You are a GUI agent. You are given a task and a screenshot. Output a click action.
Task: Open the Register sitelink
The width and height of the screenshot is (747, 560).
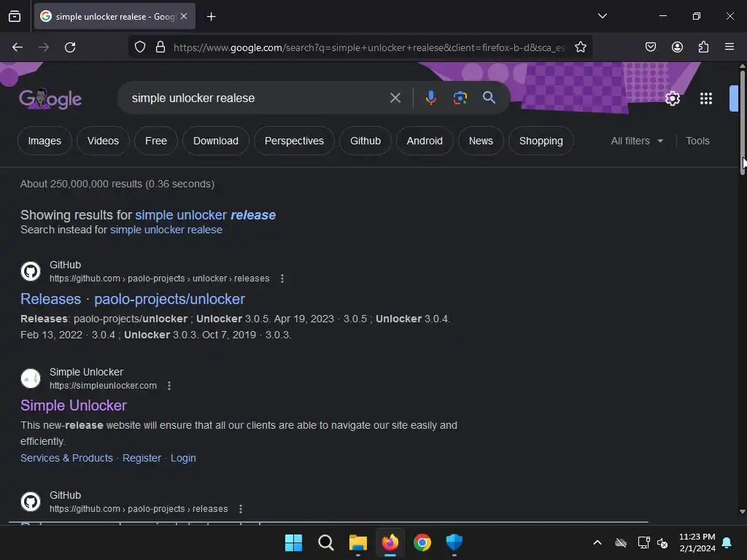pos(142,458)
